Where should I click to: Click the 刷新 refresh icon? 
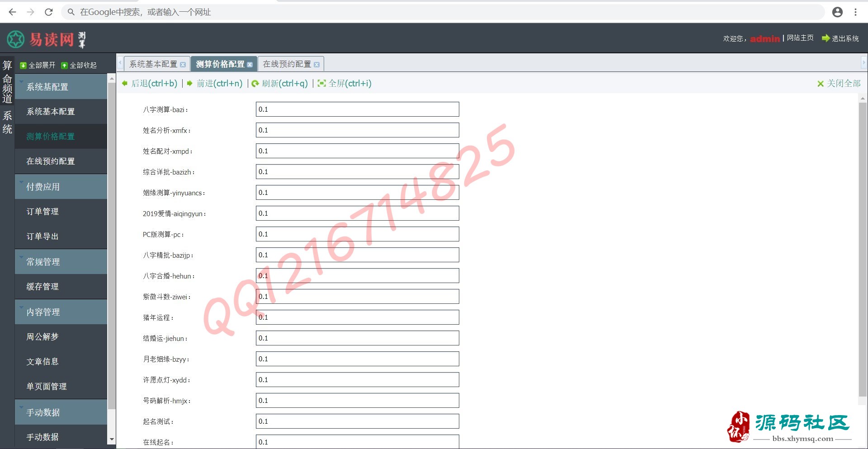[x=255, y=84]
